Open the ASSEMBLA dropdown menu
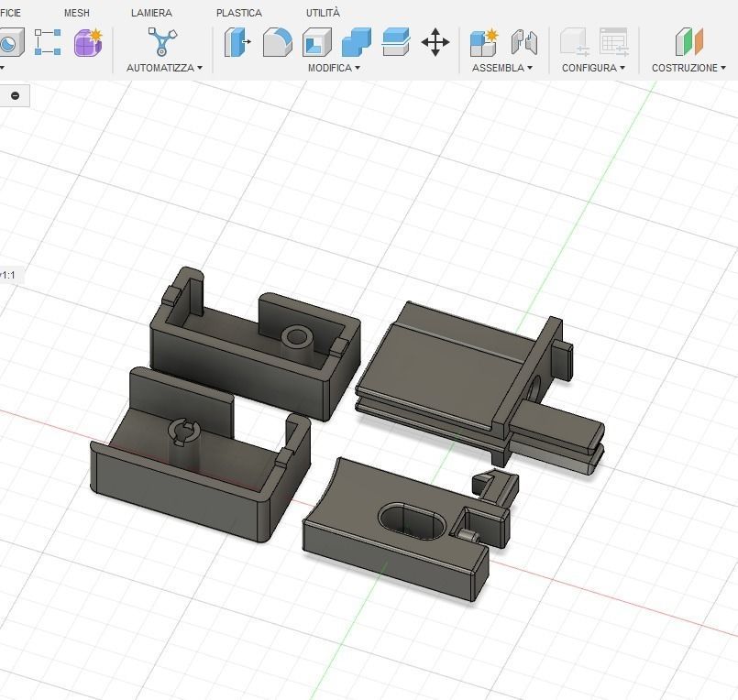Screen dimensions: 738x700 502,68
